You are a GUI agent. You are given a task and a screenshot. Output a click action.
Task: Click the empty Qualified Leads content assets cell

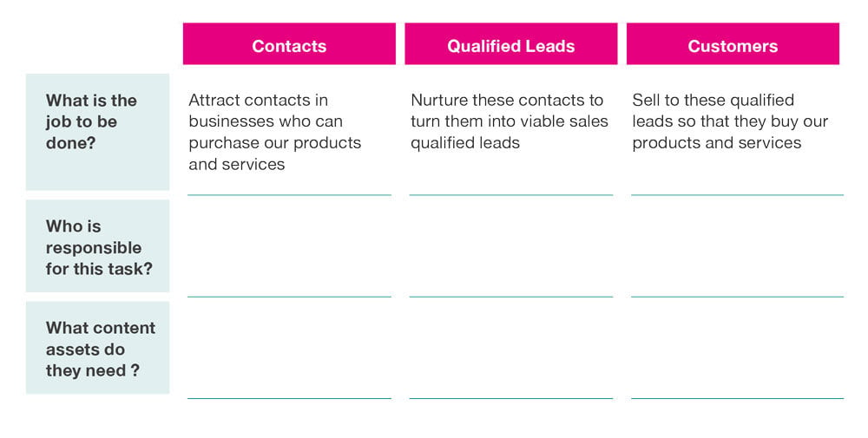(511, 348)
